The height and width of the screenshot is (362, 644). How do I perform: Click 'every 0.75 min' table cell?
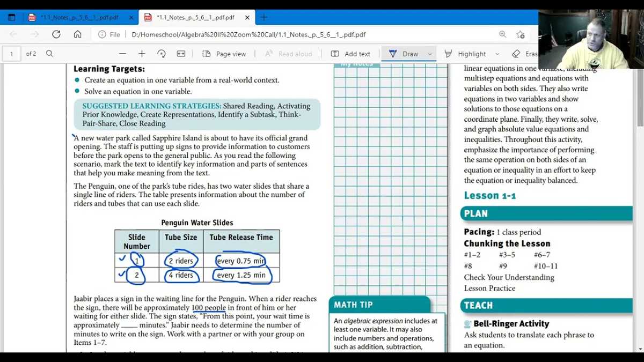(241, 261)
